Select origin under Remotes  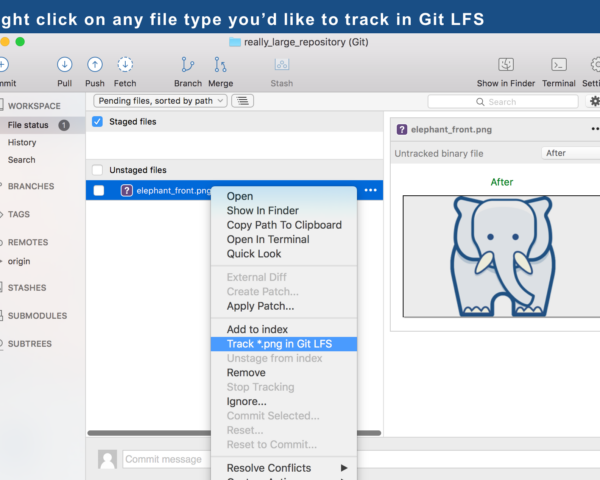coord(20,261)
